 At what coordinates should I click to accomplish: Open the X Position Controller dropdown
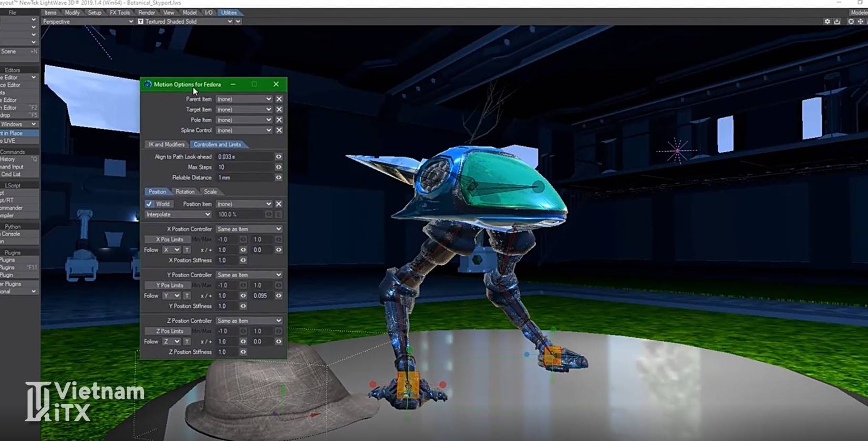coord(249,229)
